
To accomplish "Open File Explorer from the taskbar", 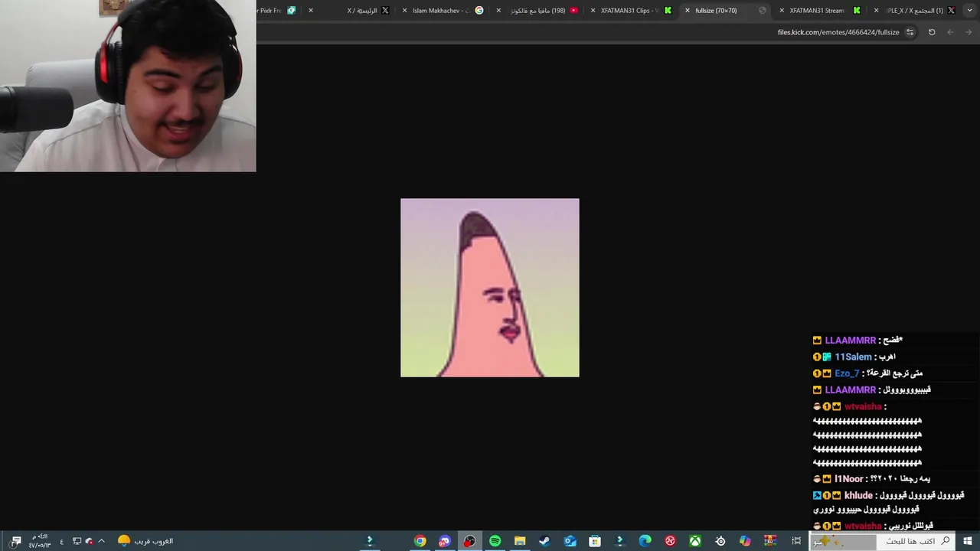I will click(520, 541).
